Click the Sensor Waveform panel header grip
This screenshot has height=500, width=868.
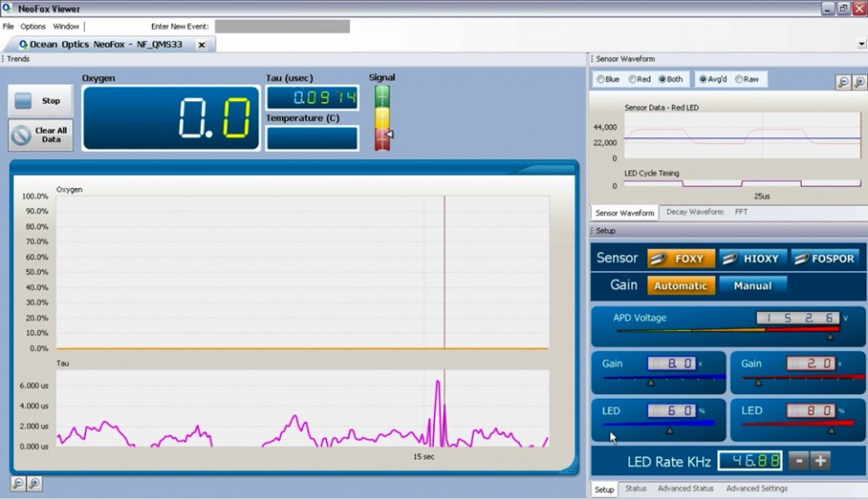click(591, 59)
